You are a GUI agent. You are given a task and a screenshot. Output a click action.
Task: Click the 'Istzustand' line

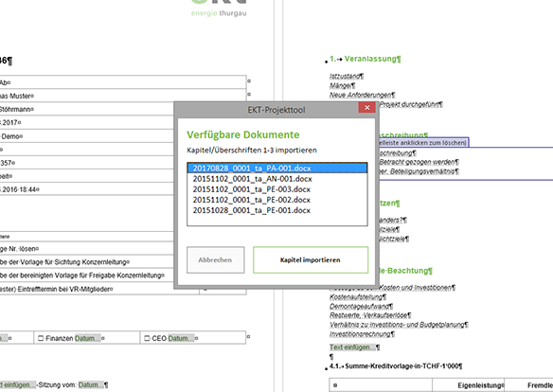tap(346, 76)
